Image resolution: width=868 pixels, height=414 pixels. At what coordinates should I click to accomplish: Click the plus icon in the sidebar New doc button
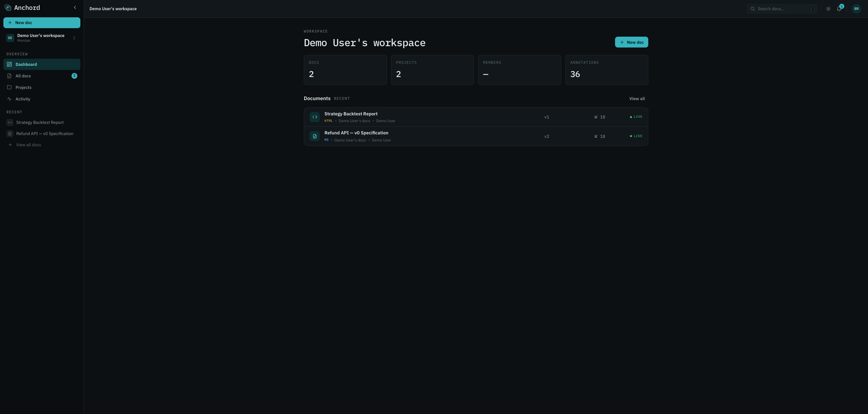(10, 23)
